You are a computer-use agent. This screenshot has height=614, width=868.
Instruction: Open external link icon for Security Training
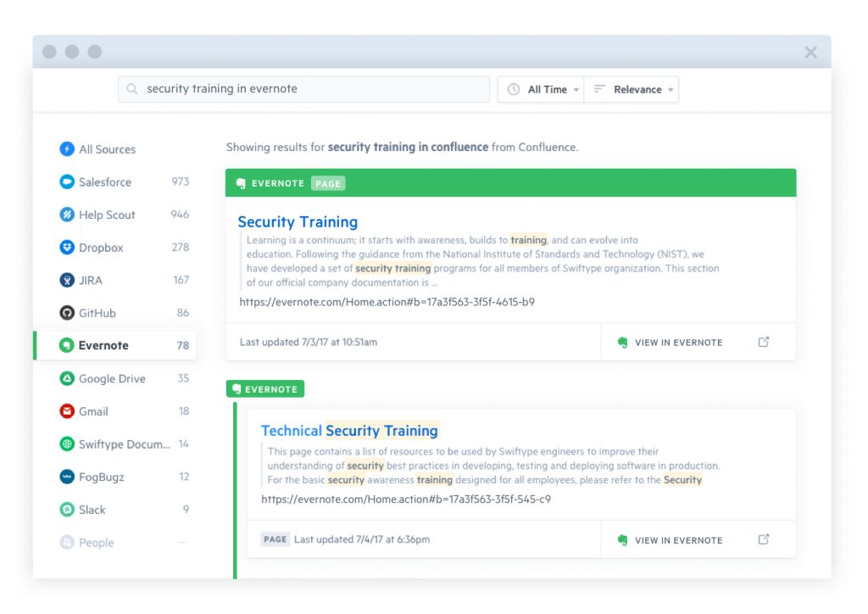764,342
